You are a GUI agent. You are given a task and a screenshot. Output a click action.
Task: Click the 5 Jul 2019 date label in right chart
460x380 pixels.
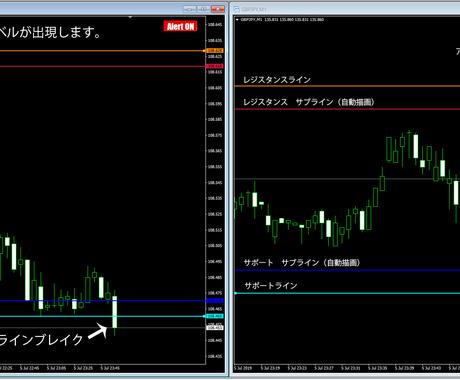point(243,368)
